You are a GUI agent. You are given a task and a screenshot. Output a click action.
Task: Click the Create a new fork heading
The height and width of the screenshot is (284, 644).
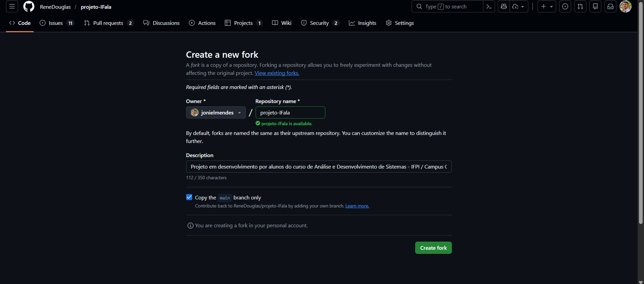click(x=222, y=54)
